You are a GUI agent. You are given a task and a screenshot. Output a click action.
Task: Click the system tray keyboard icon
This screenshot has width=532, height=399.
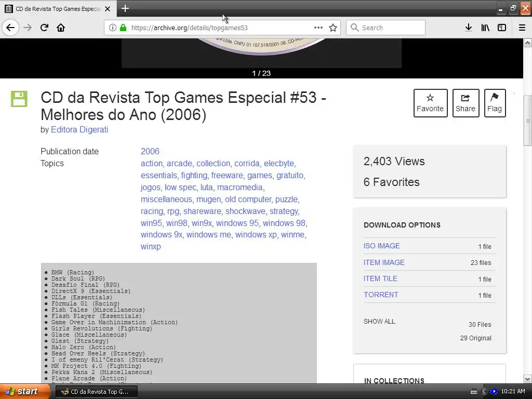pyautogui.click(x=474, y=392)
